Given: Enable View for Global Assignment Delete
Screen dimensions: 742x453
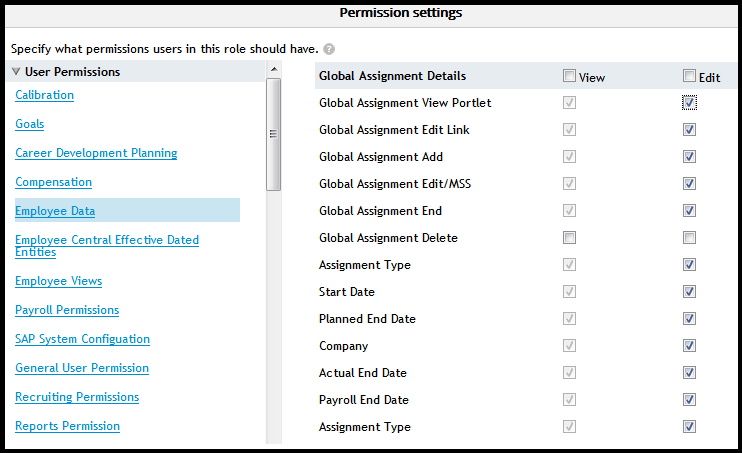Looking at the screenshot, I should point(569,238).
